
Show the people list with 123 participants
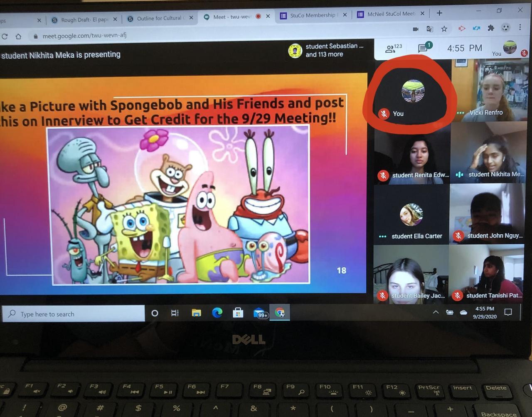click(393, 48)
